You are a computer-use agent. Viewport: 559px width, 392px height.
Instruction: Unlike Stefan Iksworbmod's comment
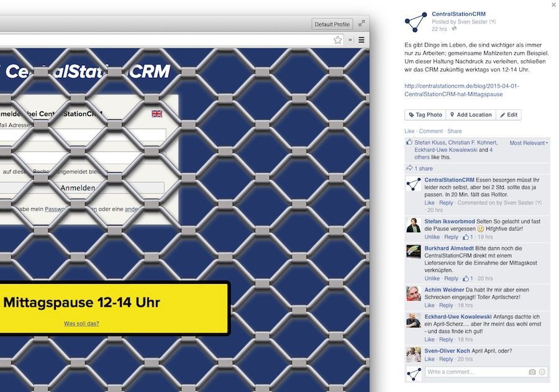click(432, 237)
